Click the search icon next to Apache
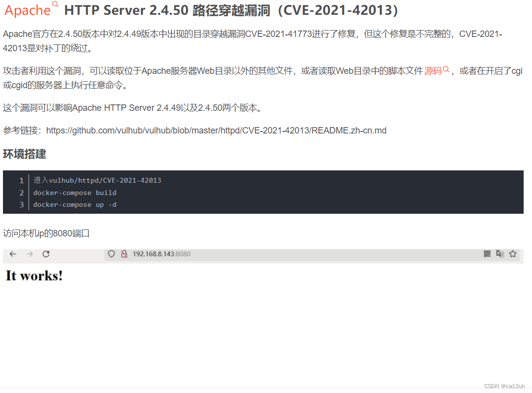This screenshot has height=393, width=532. (55, 4)
